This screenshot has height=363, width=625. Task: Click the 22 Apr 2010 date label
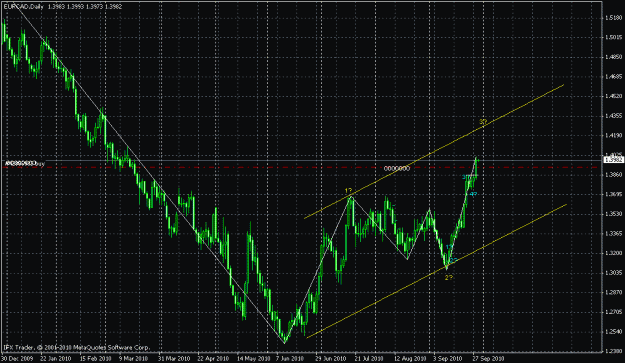coord(212,358)
